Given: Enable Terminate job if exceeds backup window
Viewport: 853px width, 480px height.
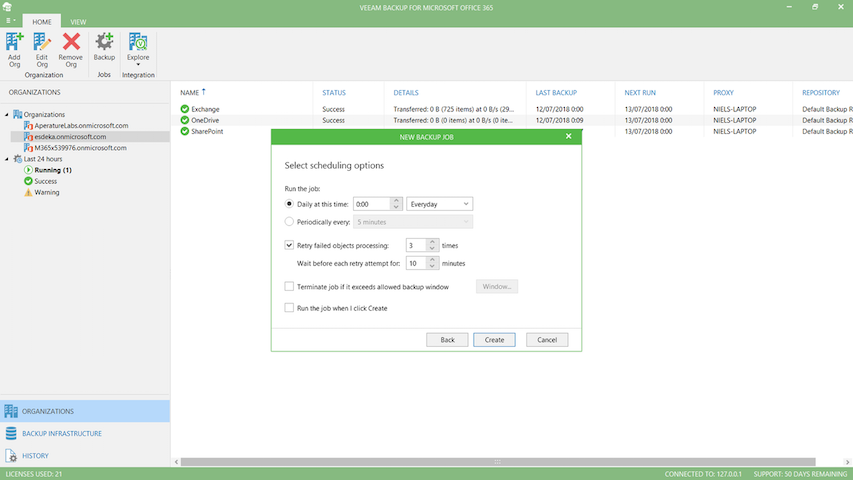Looking at the screenshot, I should 289,286.
